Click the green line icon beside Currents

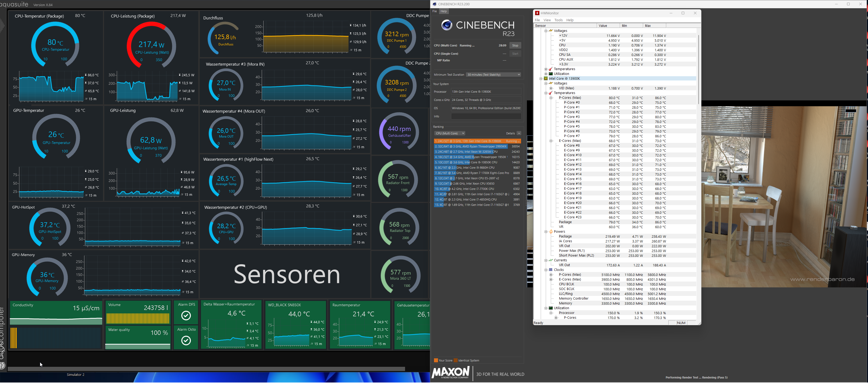pos(551,260)
